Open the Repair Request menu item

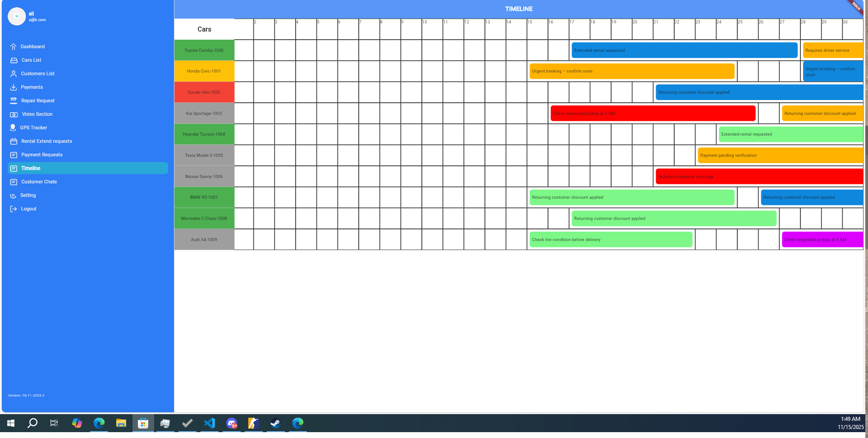(x=38, y=101)
